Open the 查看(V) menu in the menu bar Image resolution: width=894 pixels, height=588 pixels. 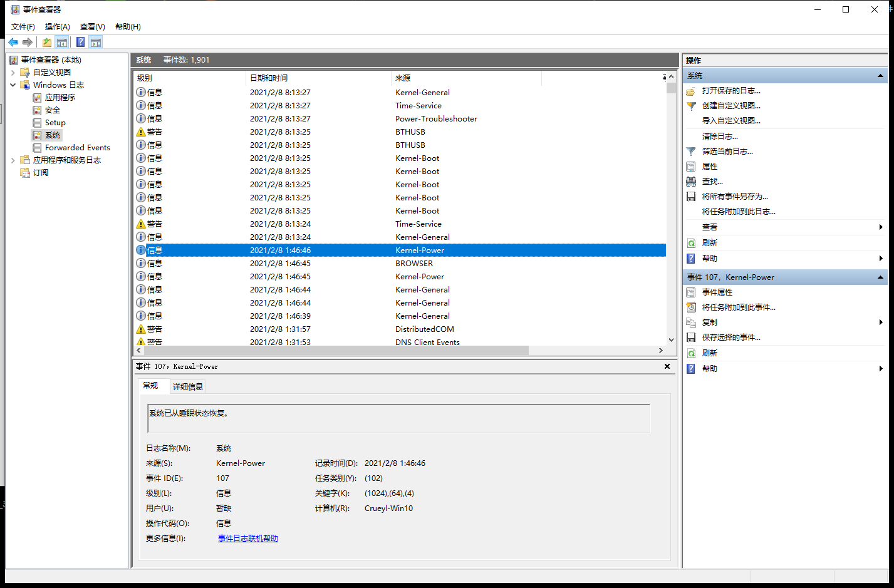point(93,27)
